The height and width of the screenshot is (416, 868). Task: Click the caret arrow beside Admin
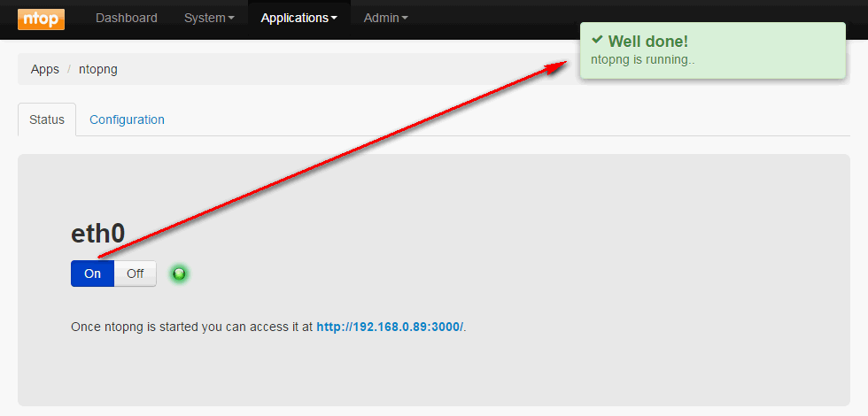click(x=405, y=19)
